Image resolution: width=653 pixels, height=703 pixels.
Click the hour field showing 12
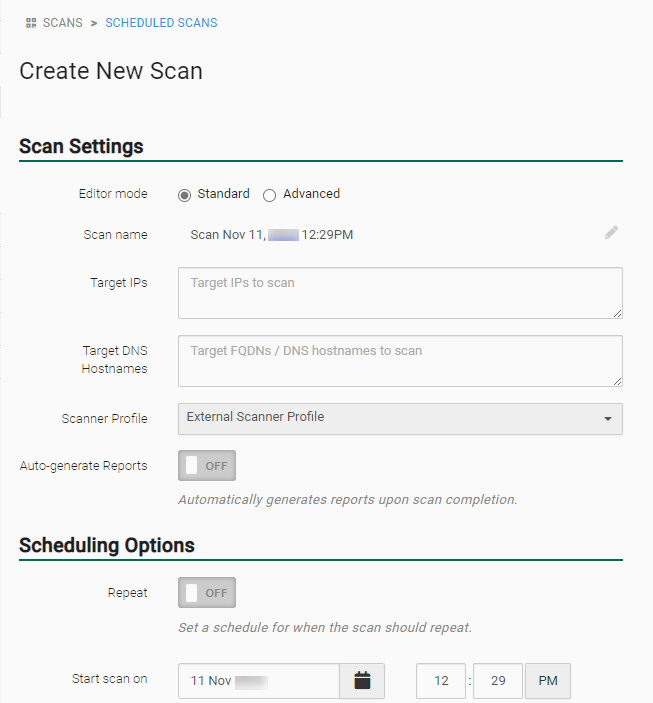[x=441, y=681]
